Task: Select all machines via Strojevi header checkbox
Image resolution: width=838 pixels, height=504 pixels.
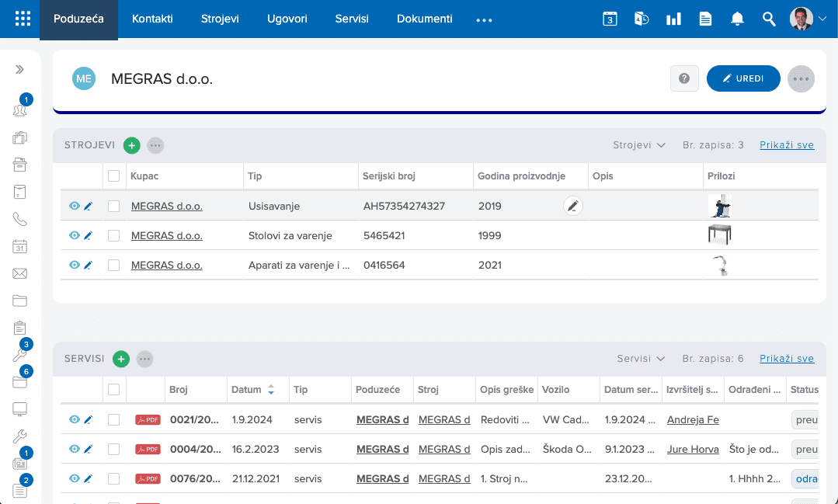Action: (114, 176)
